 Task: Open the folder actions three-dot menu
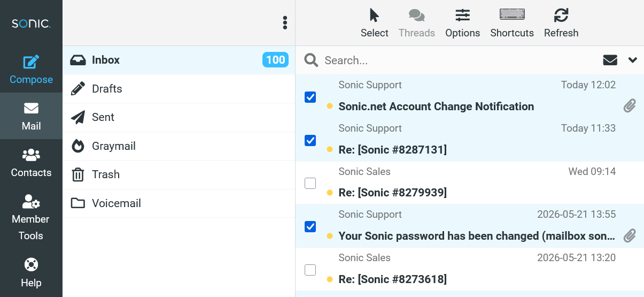pos(285,22)
